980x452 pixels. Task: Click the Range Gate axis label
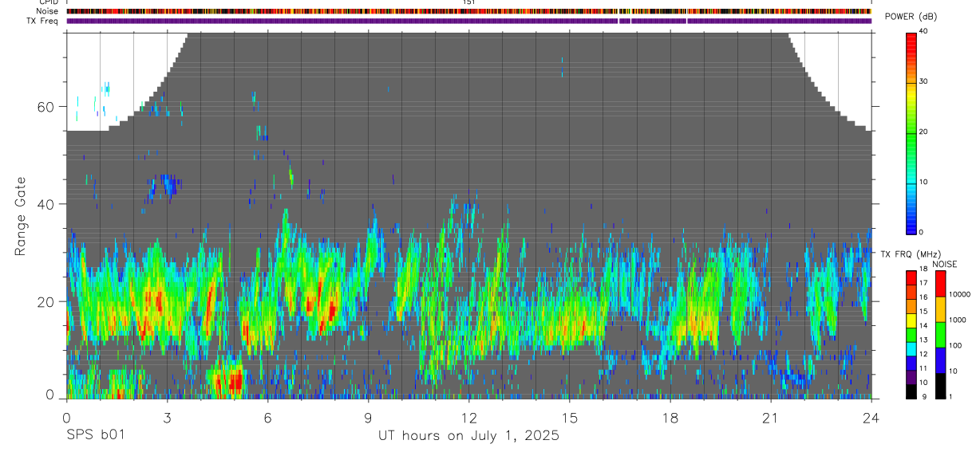20,216
